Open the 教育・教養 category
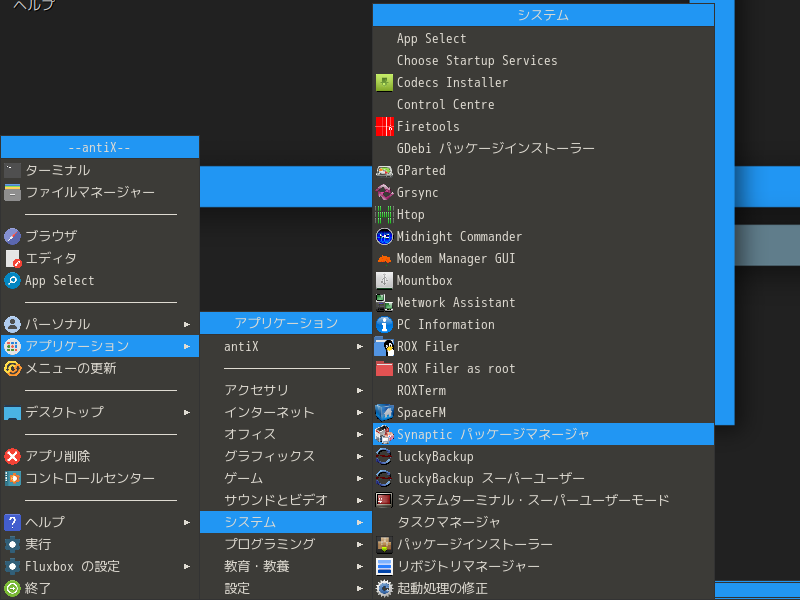 coord(286,566)
